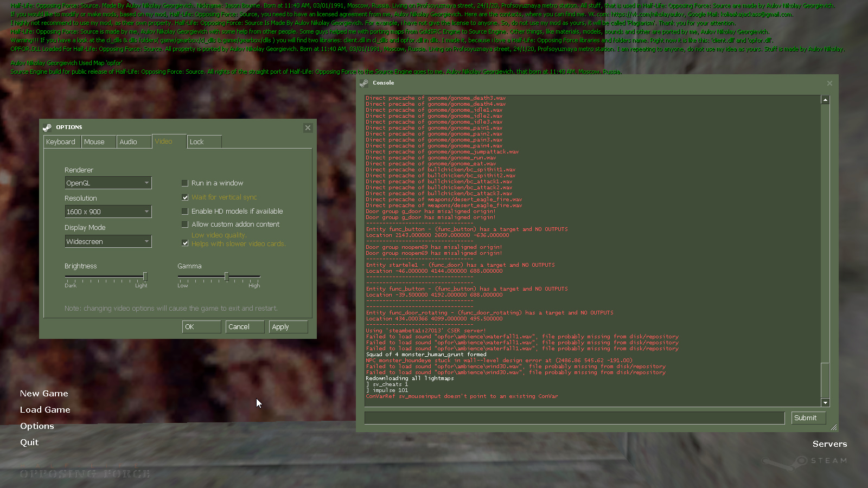Toggle Run in a window checkbox
868x488 pixels.
coord(185,183)
